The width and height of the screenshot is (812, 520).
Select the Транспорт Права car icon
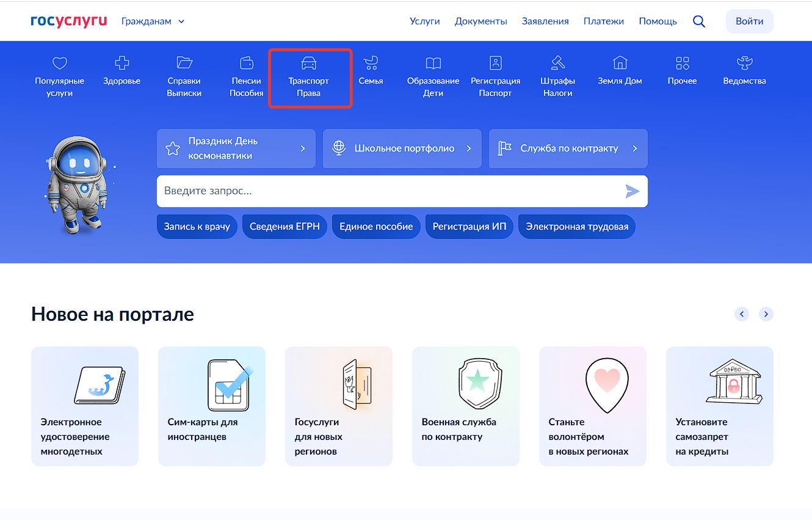pyautogui.click(x=309, y=63)
